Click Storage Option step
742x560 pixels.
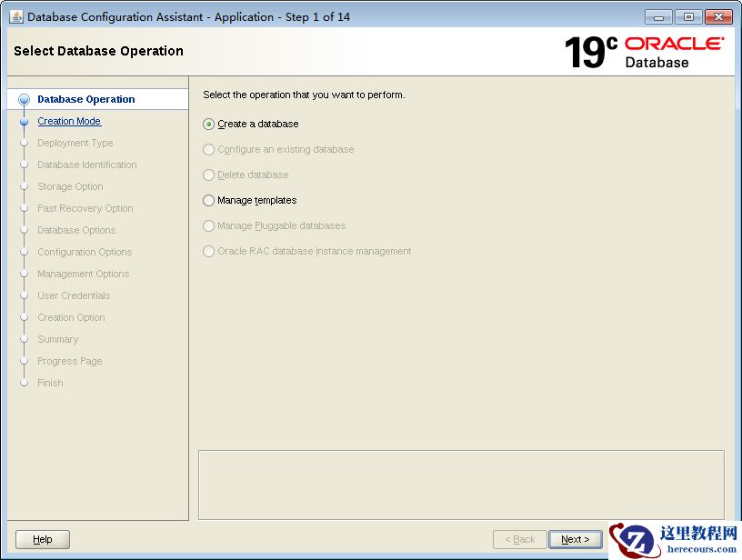(x=70, y=186)
